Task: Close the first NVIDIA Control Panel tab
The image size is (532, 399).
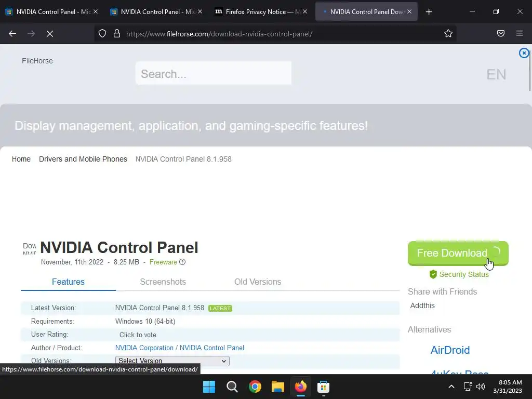Action: pos(96,11)
